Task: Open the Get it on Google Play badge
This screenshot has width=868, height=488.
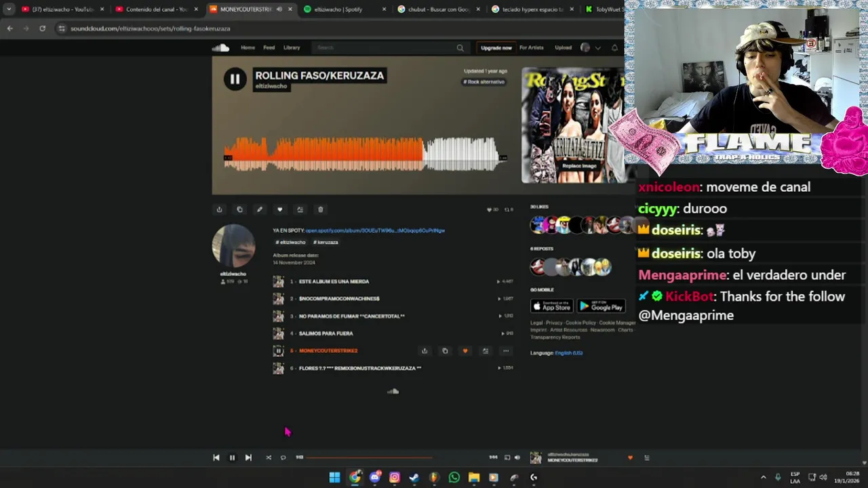Action: coord(601,306)
